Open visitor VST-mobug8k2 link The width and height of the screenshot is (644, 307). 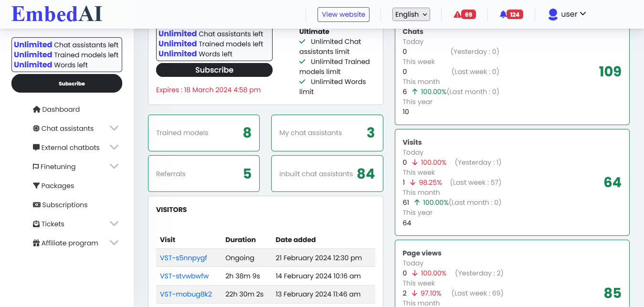click(186, 294)
